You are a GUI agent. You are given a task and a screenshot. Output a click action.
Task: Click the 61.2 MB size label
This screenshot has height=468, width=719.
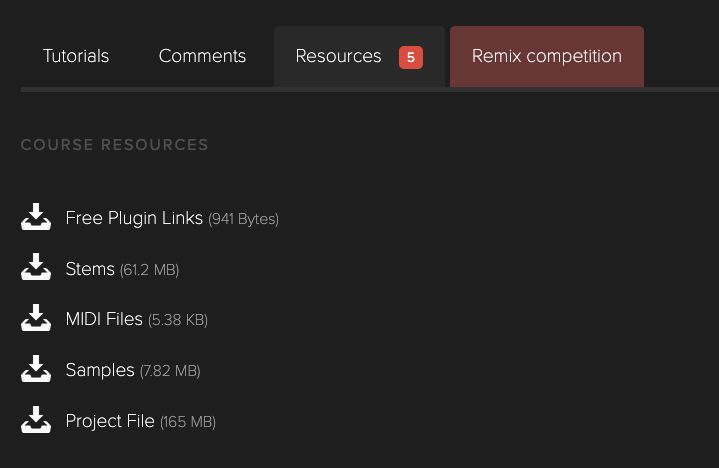[x=149, y=270]
